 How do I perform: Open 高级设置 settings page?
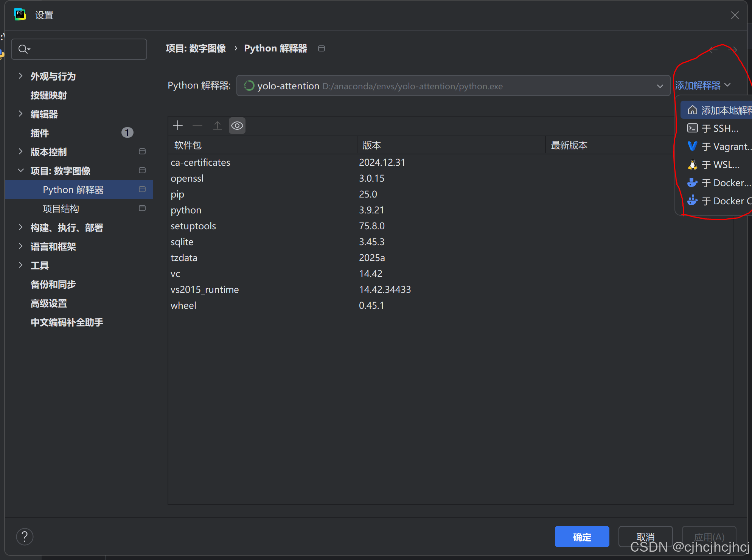tap(49, 303)
